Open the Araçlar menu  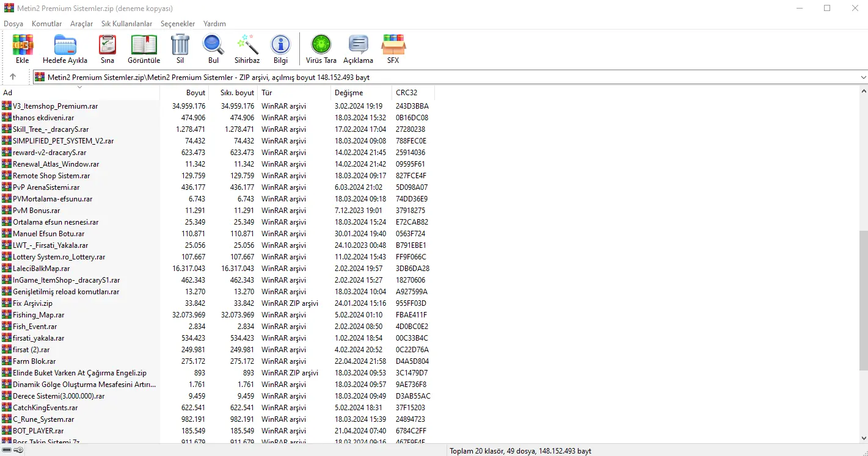[82, 24]
